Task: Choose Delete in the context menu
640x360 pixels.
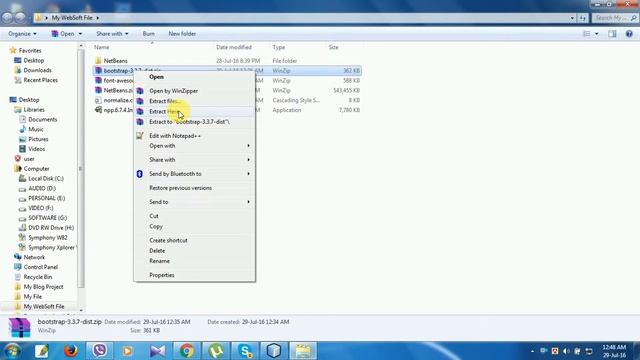Action: (x=195, y=251)
